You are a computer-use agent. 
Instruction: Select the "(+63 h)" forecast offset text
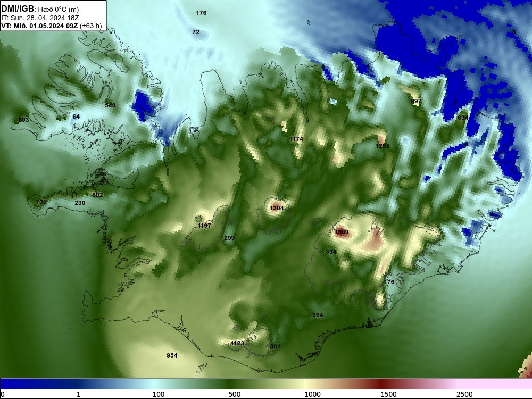point(90,26)
